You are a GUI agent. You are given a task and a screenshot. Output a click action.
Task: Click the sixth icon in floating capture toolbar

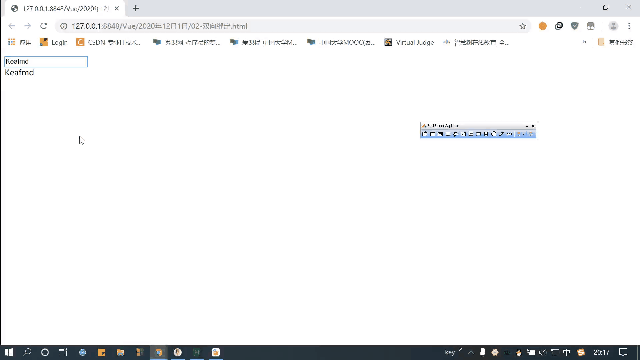click(463, 134)
